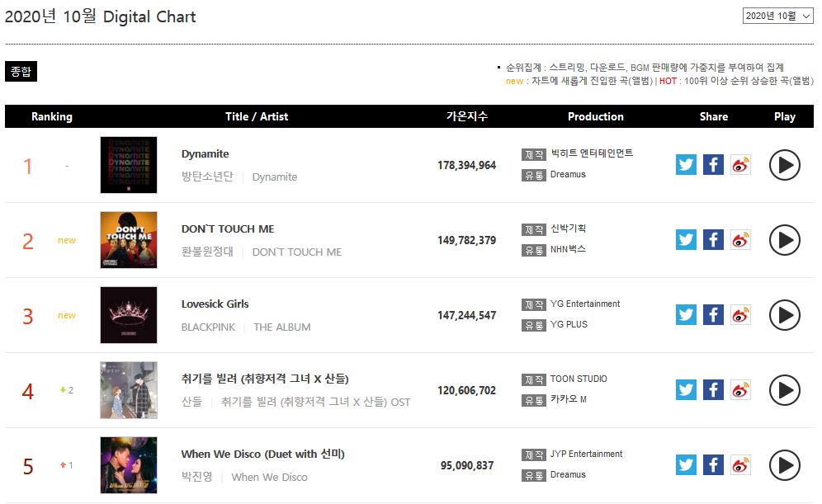Share When We Disco on Facebook
The height and width of the screenshot is (504, 822).
point(713,465)
